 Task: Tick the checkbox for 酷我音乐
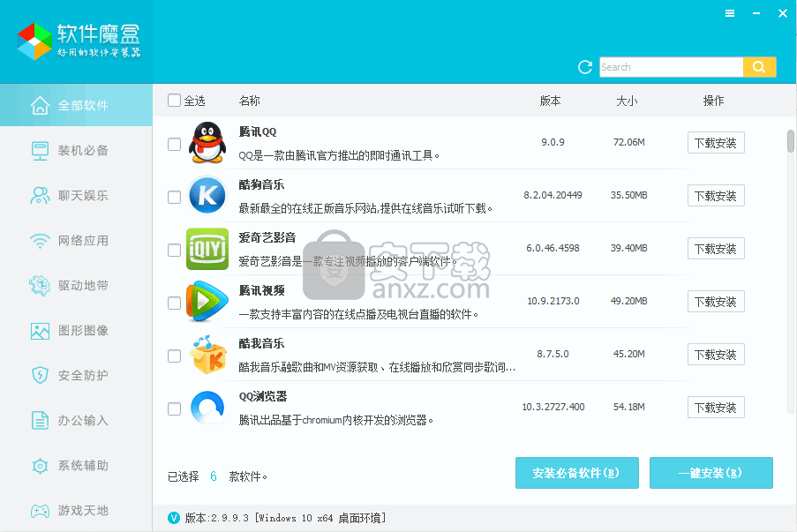[x=175, y=356]
